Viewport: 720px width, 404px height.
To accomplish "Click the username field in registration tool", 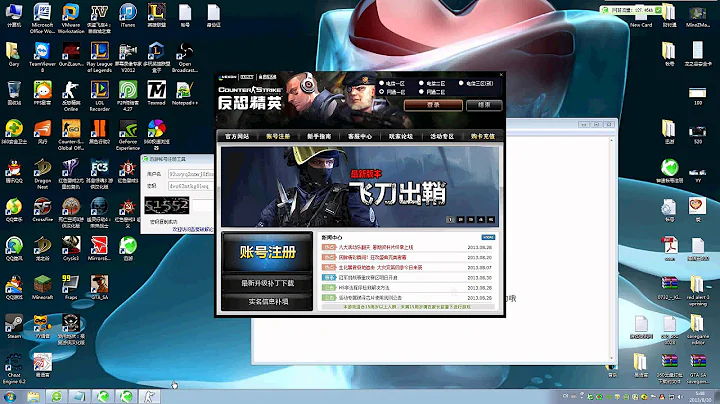I will click(x=191, y=174).
